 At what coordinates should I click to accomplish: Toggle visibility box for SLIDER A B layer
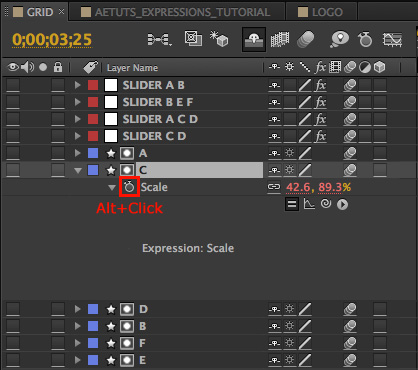pos(13,85)
